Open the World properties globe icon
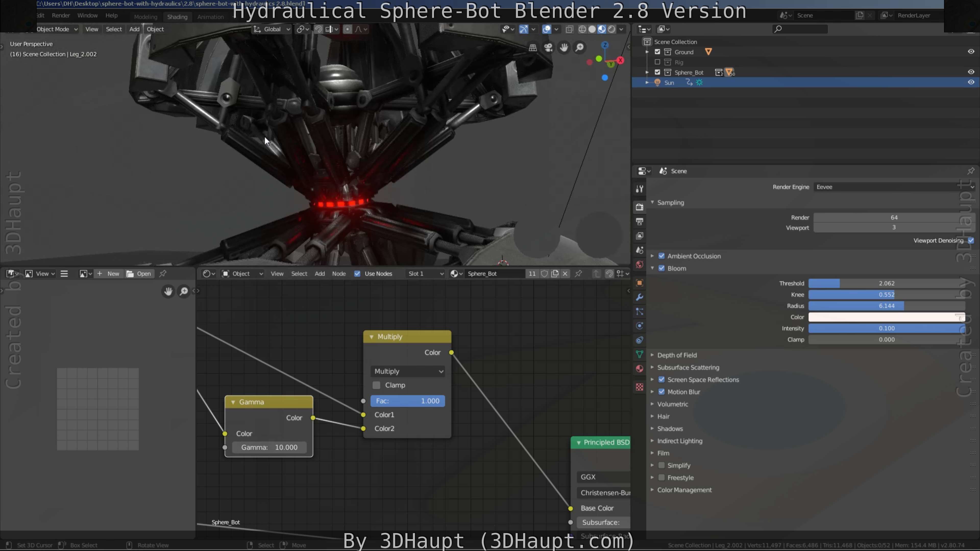 click(x=640, y=265)
